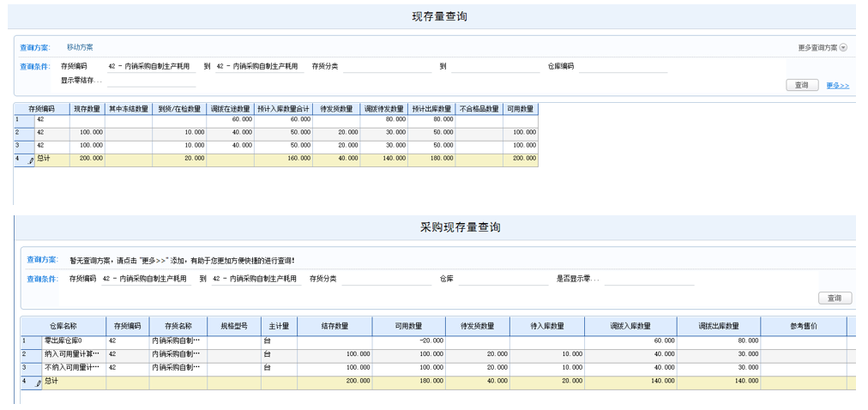868x410 pixels.
Task: Click the 调拨在途数量 column header
Action: 230,109
